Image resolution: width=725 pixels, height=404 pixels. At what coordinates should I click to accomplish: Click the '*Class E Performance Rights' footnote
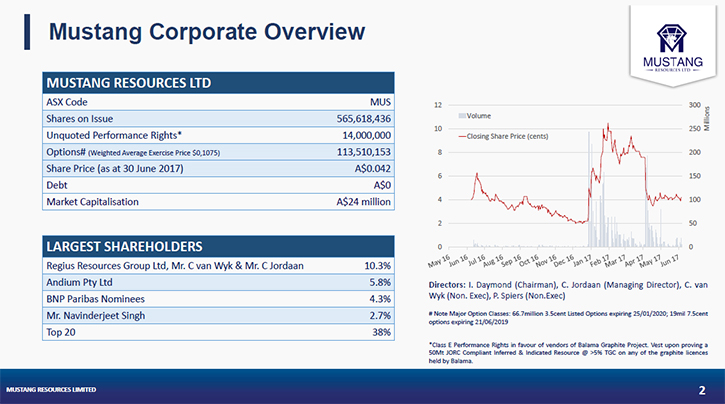point(568,353)
